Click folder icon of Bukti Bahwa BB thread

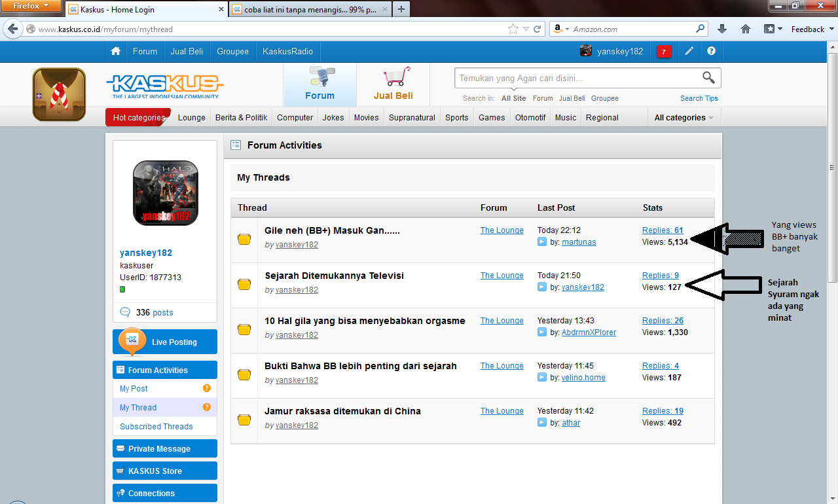pos(244,374)
